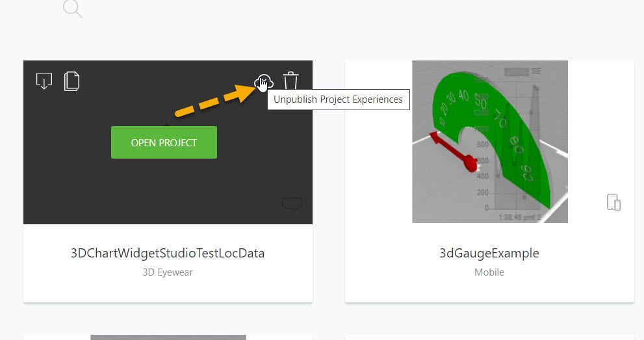The width and height of the screenshot is (644, 340).
Task: Click the Mobile type label
Action: click(x=489, y=272)
